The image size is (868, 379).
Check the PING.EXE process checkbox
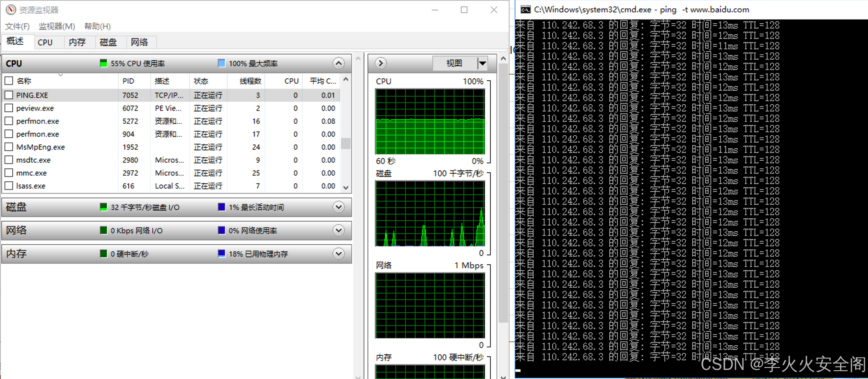click(x=9, y=95)
